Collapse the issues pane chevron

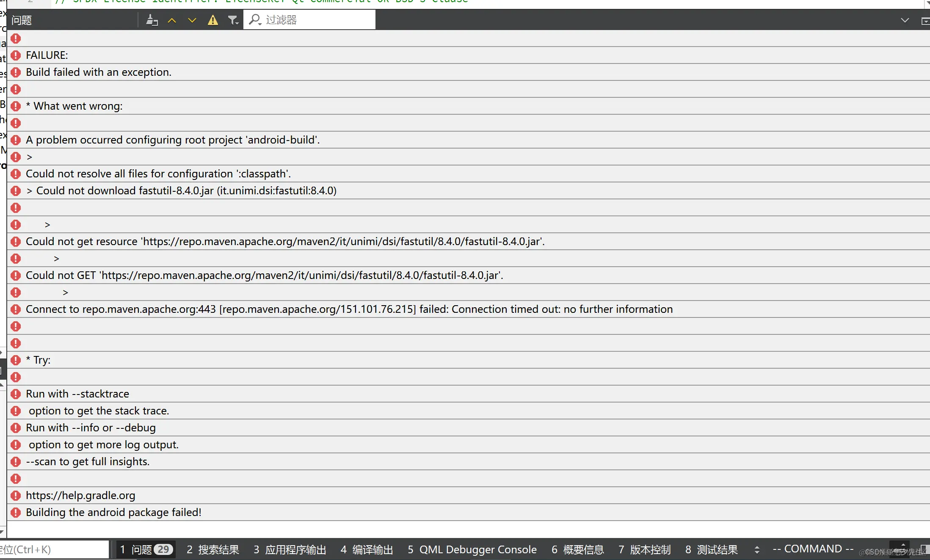(x=905, y=20)
